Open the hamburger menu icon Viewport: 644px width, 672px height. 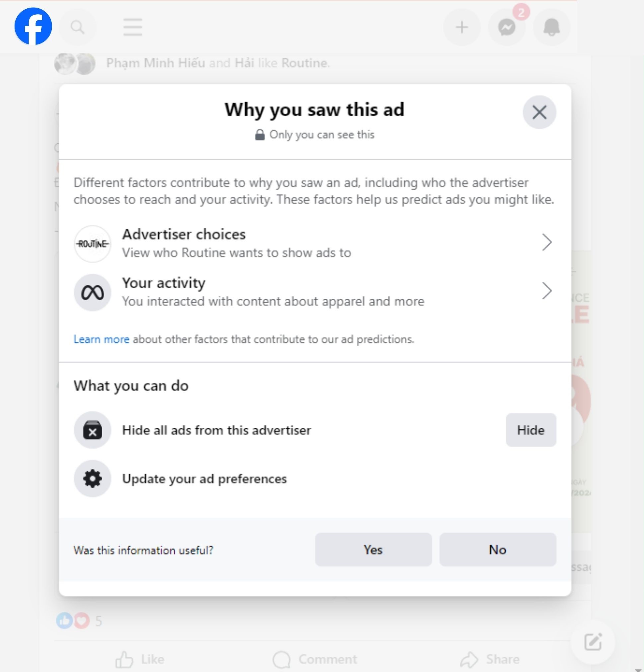tap(133, 27)
